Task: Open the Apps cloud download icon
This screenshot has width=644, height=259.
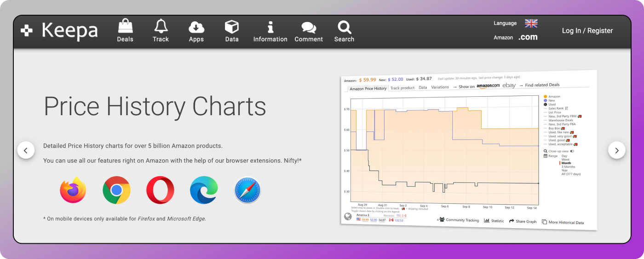Action: click(196, 27)
